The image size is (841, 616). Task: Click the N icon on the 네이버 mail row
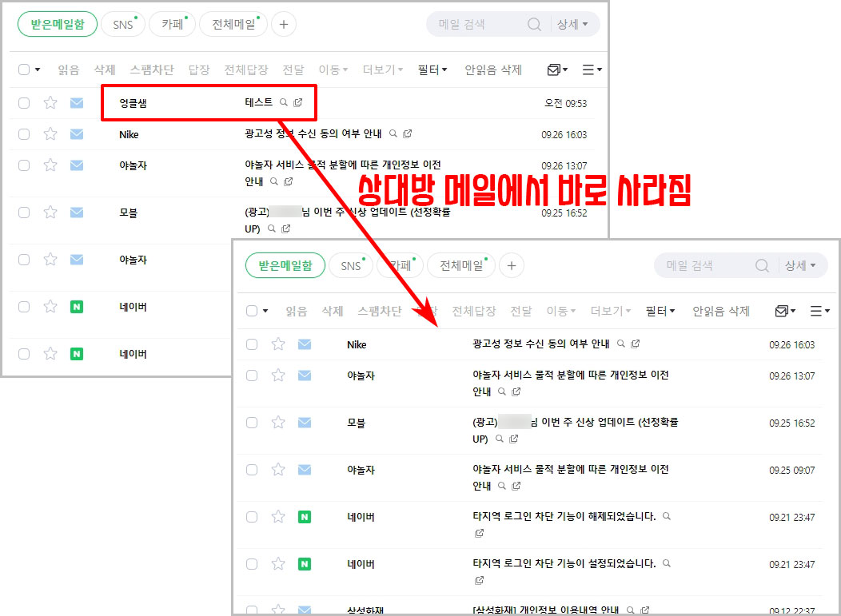tap(75, 307)
